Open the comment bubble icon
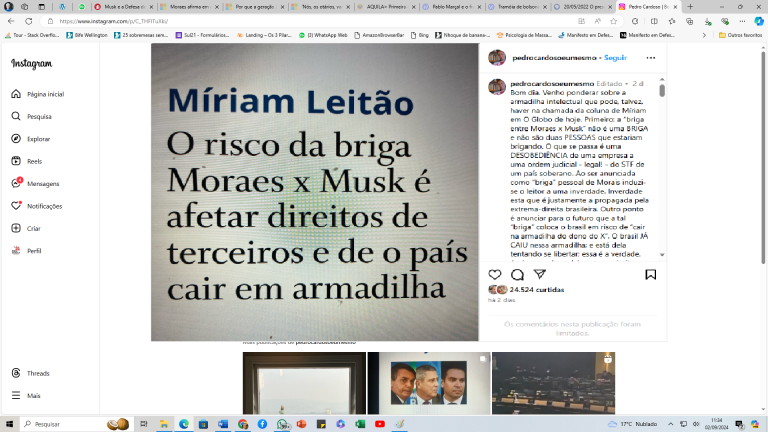This screenshot has width=768, height=432. [517, 275]
